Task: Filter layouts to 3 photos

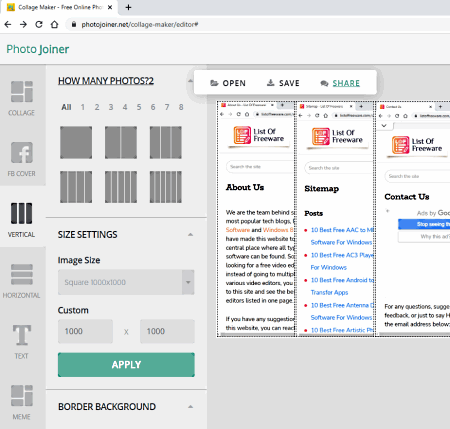Action: 111,107
